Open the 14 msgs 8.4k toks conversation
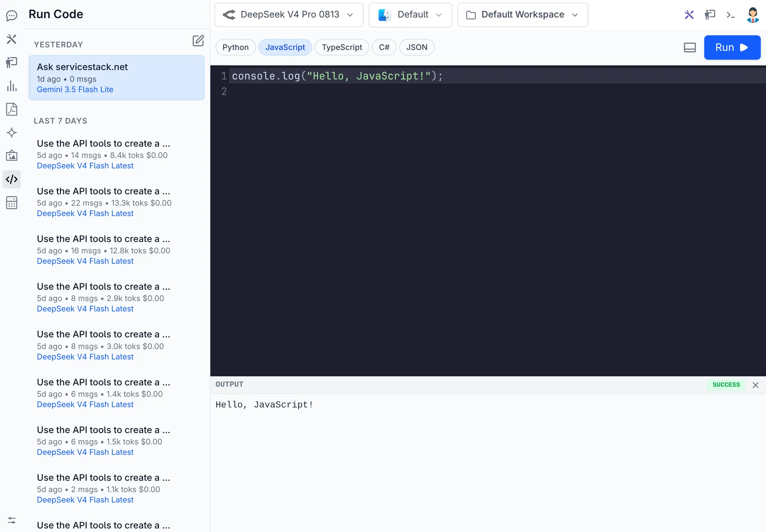The height and width of the screenshot is (532, 766). [x=117, y=154]
